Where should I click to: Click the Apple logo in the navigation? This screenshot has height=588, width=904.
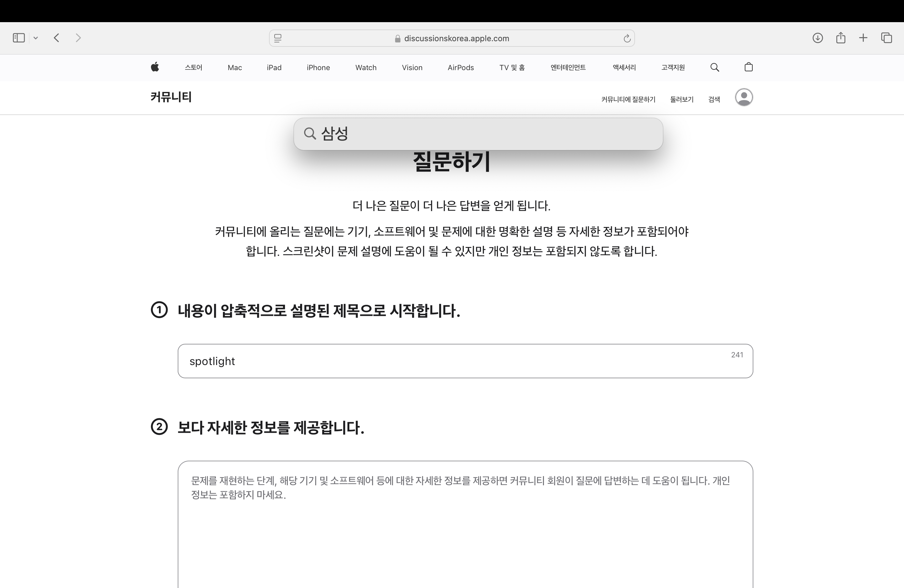(x=155, y=67)
